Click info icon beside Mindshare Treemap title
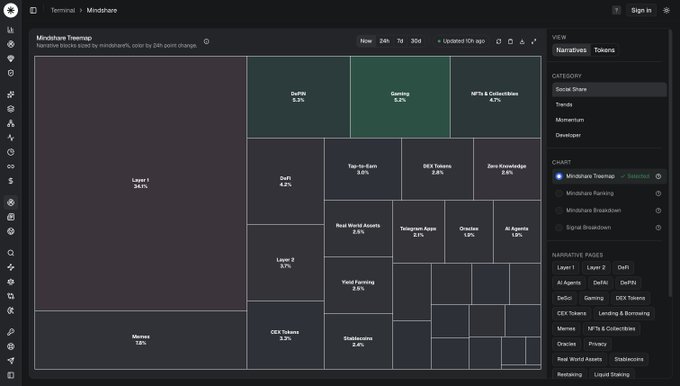 [206, 42]
